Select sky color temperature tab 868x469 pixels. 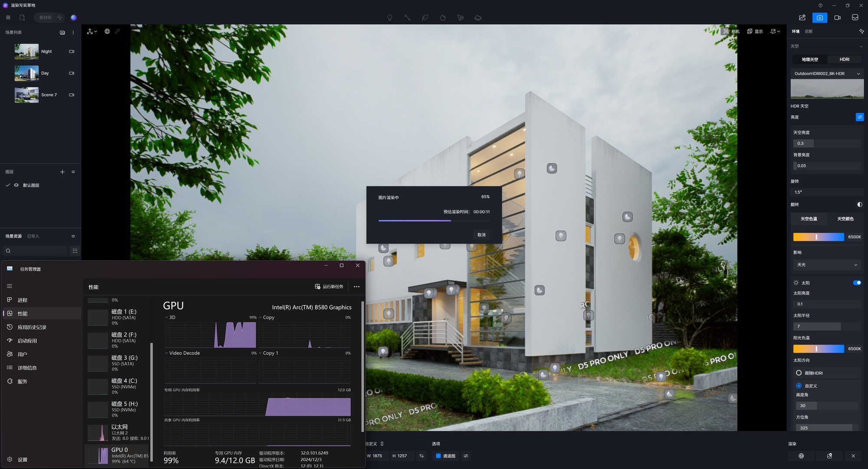[809, 219]
